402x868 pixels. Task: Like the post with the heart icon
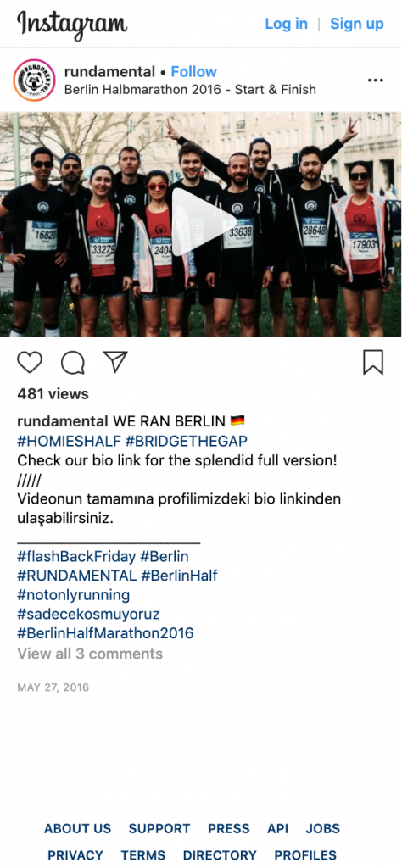[x=30, y=363]
